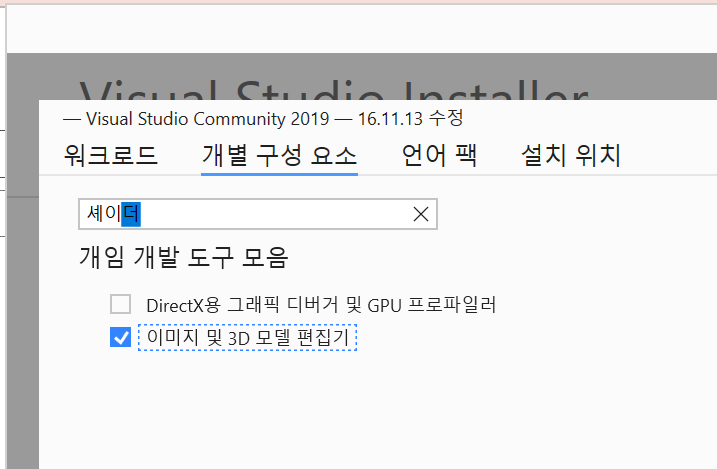Open the 언어 팩 tab

click(439, 155)
